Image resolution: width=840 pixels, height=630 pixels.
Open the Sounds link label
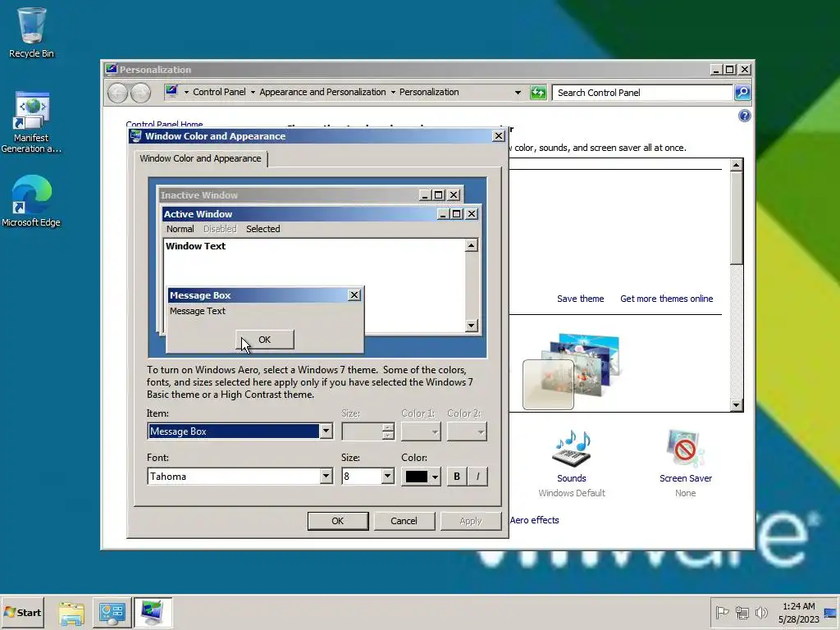[x=572, y=478]
